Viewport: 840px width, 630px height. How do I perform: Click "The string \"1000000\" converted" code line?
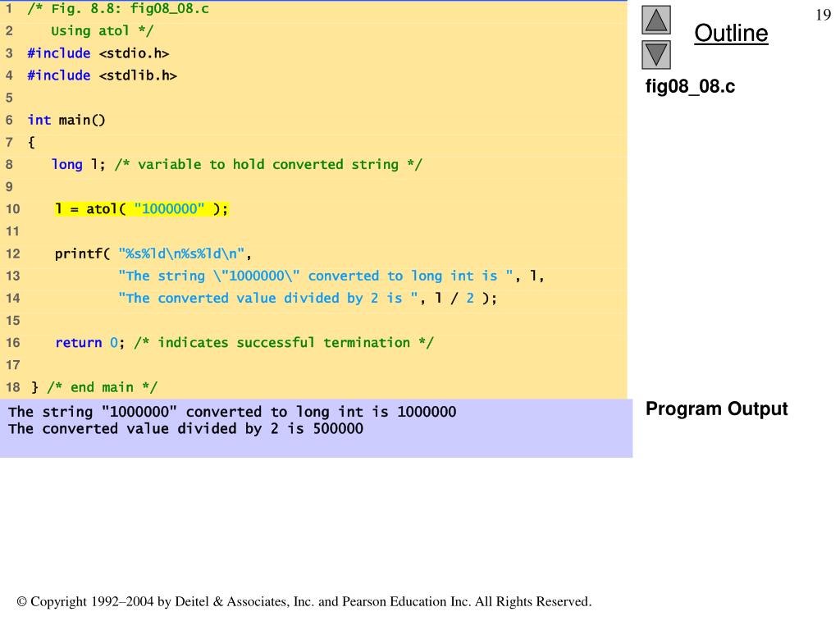(331, 276)
